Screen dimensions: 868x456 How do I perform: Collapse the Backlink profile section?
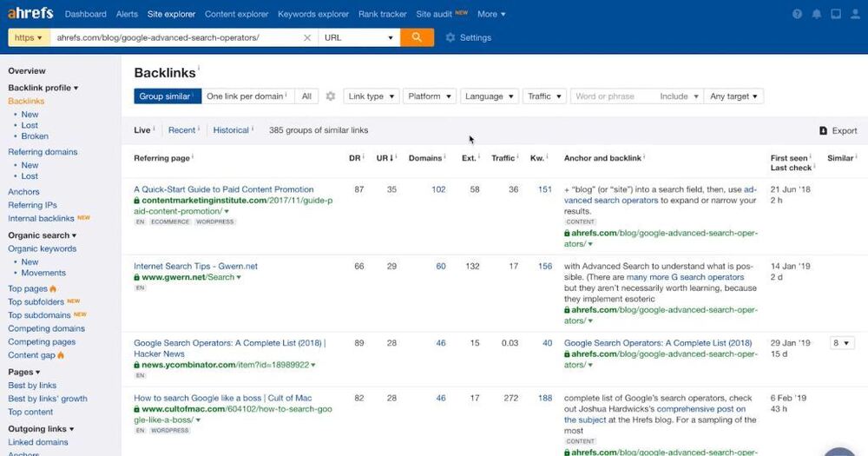(43, 88)
